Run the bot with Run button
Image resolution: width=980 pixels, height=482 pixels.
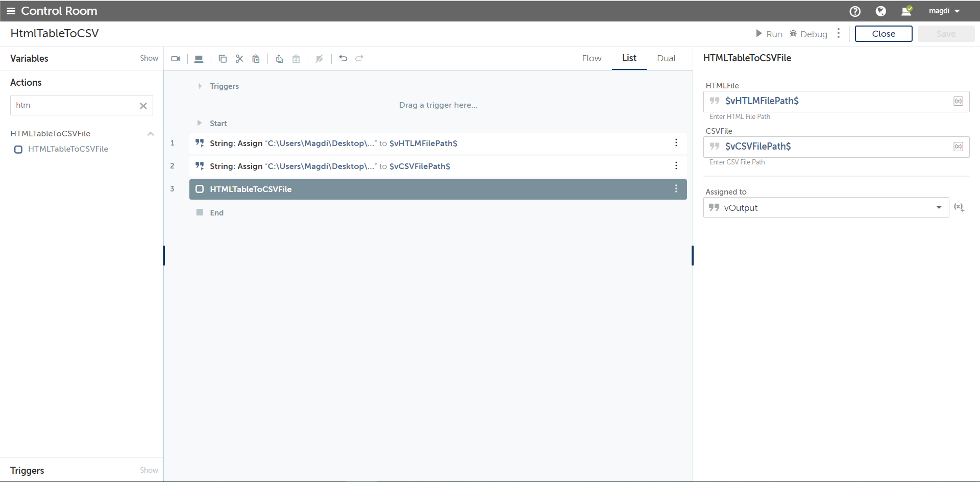tap(769, 34)
